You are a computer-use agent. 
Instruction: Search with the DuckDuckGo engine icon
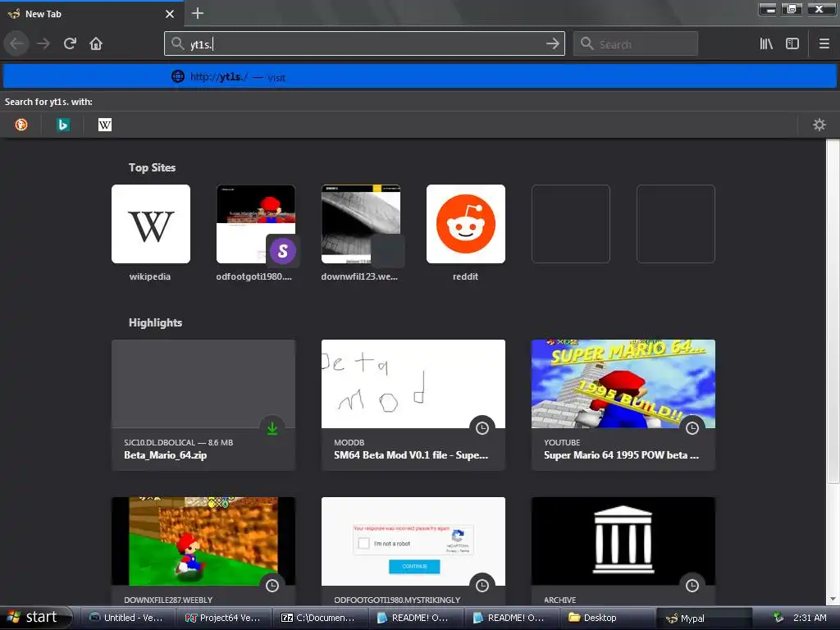tap(21, 125)
